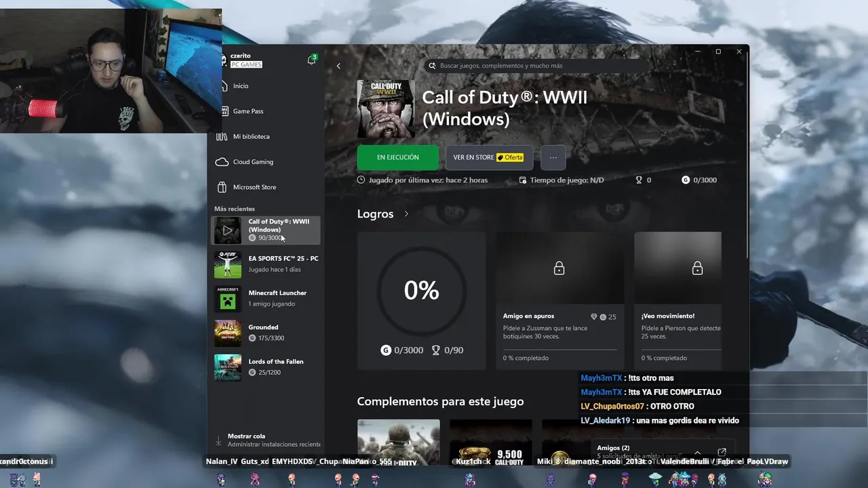Image resolution: width=868 pixels, height=488 pixels.
Task: Click the Logros heading link
Action: point(375,213)
